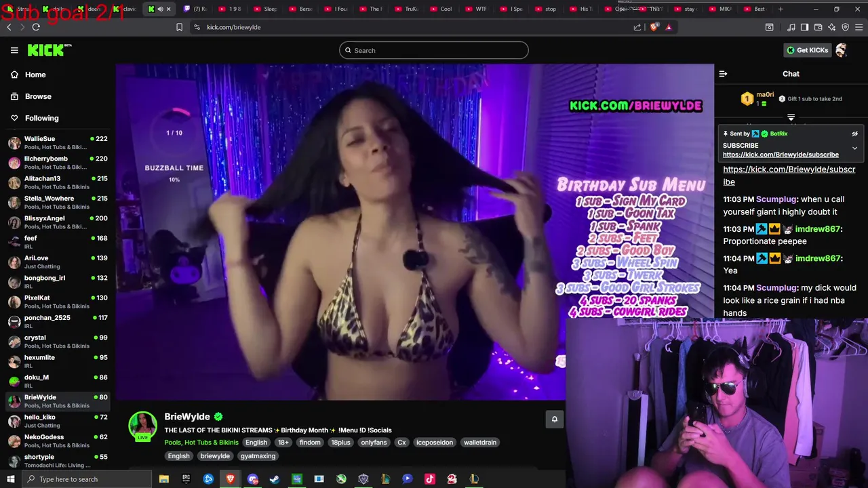Image resolution: width=868 pixels, height=488 pixels.
Task: Open the Pools, Hot Tubs & Bikinis category link
Action: click(x=201, y=443)
